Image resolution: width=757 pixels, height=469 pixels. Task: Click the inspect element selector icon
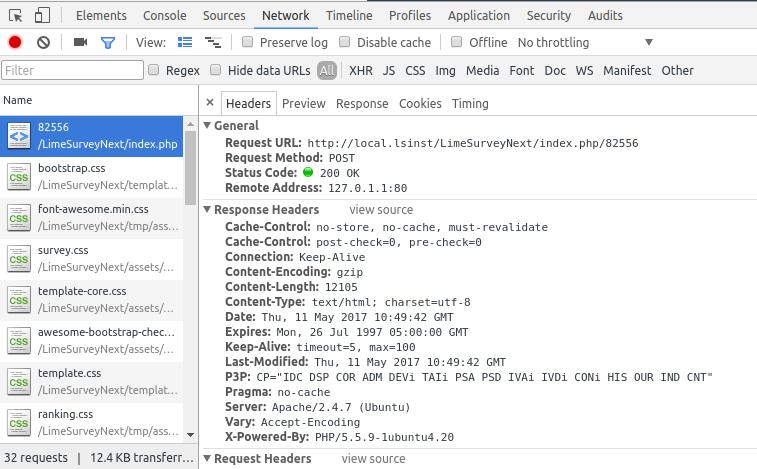[x=16, y=15]
